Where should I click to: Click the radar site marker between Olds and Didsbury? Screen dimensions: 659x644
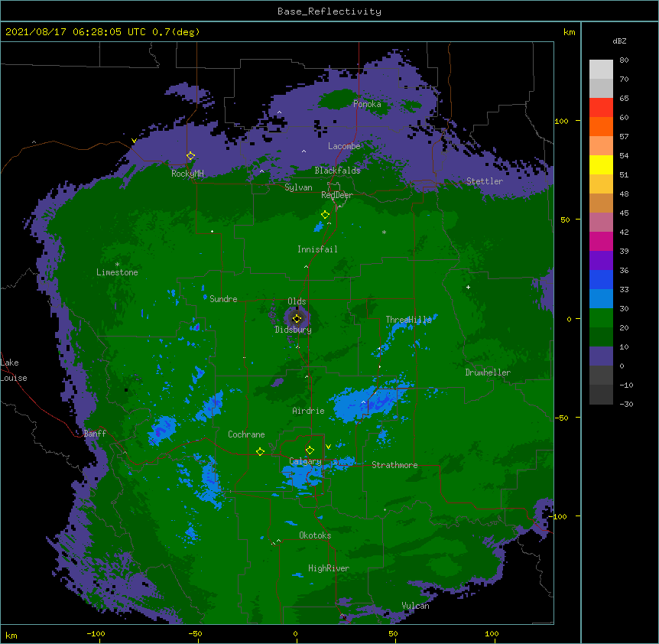pyautogui.click(x=297, y=319)
